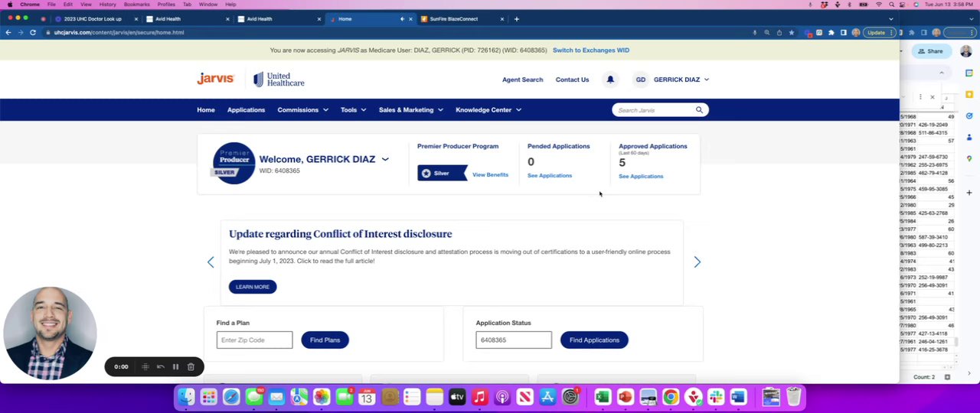Open the notifications bell in Jarvis header
The width and height of the screenshot is (980, 413).
click(610, 80)
